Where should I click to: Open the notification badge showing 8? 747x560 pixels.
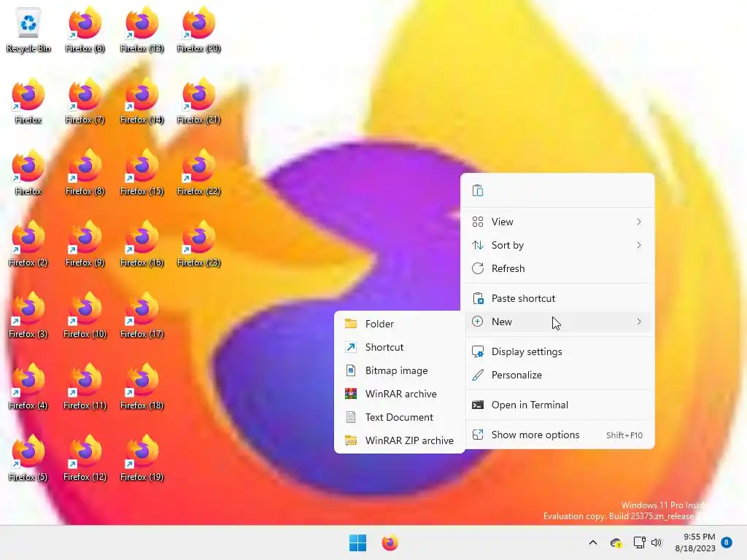[x=727, y=542]
